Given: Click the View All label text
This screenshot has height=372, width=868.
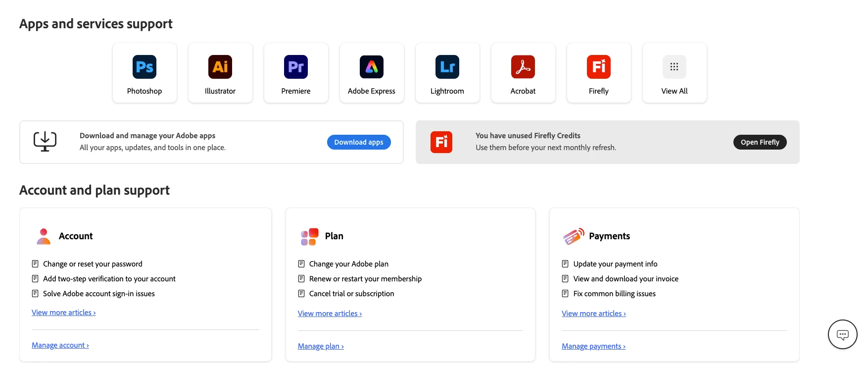Looking at the screenshot, I should pos(675,91).
